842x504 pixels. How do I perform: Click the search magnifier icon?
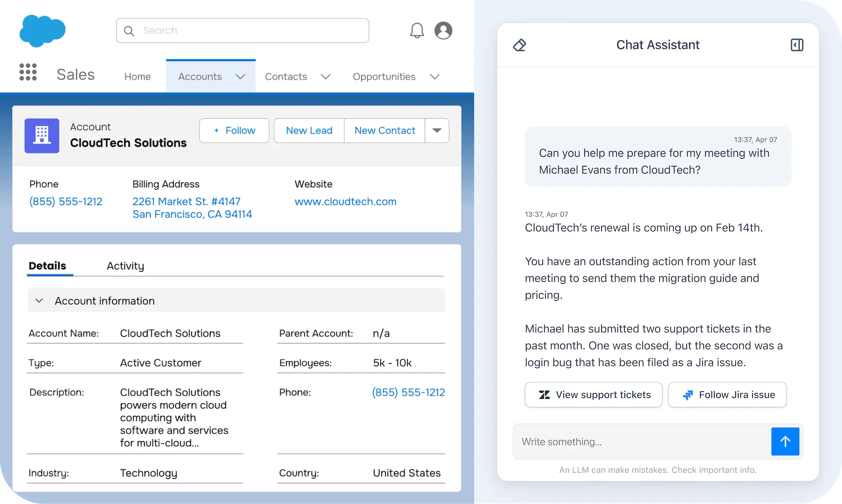(129, 31)
